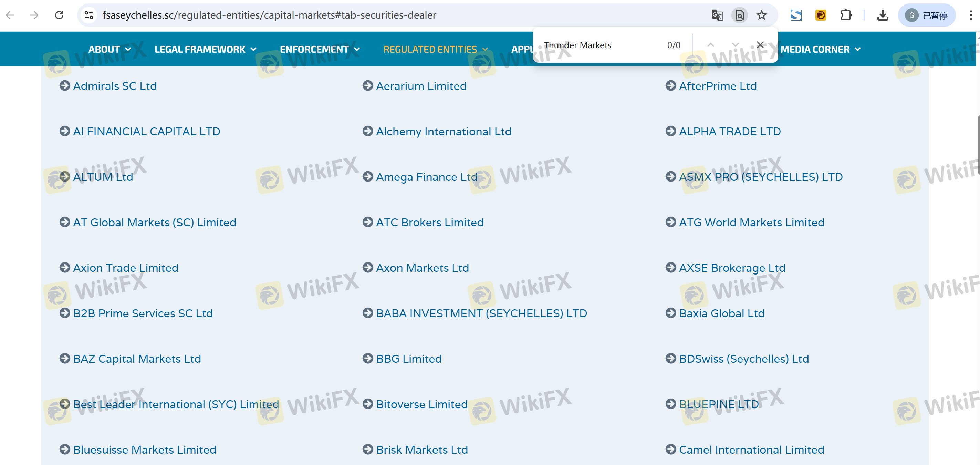The image size is (980, 465).
Task: Open Best Leader International (SYC) Limited
Action: [176, 404]
